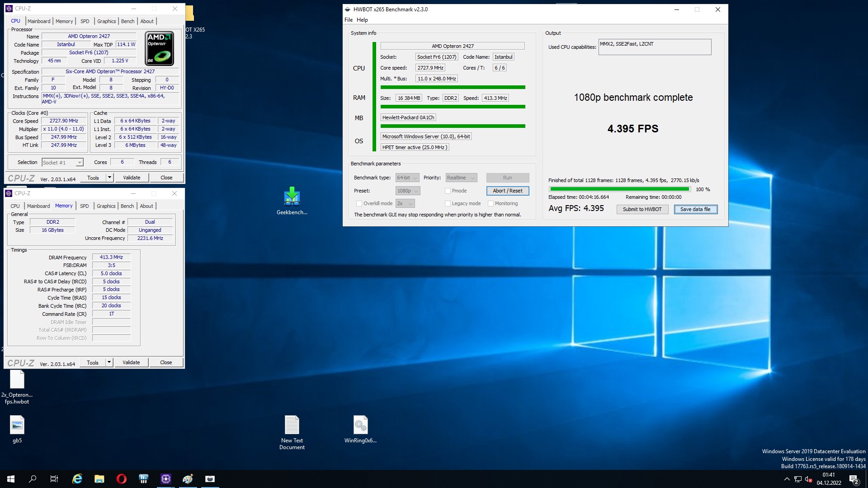Open About tab in lower CPU-Z
The width and height of the screenshot is (868, 488).
click(146, 206)
